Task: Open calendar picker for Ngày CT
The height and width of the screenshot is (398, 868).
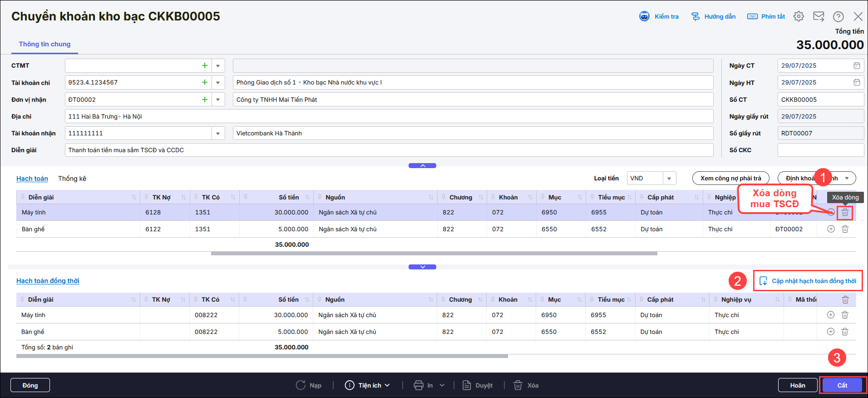Action: (857, 65)
